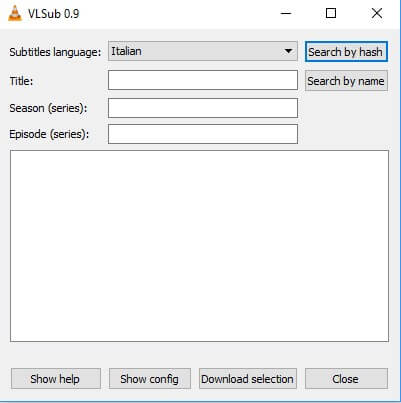401x403 pixels.
Task: Click the 'Subtitles language:' label
Action: [55, 52]
